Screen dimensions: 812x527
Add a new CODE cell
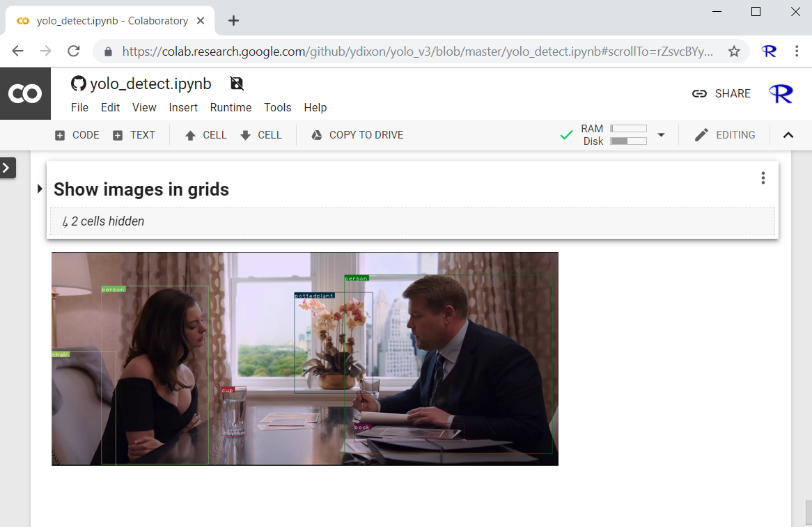click(77, 135)
